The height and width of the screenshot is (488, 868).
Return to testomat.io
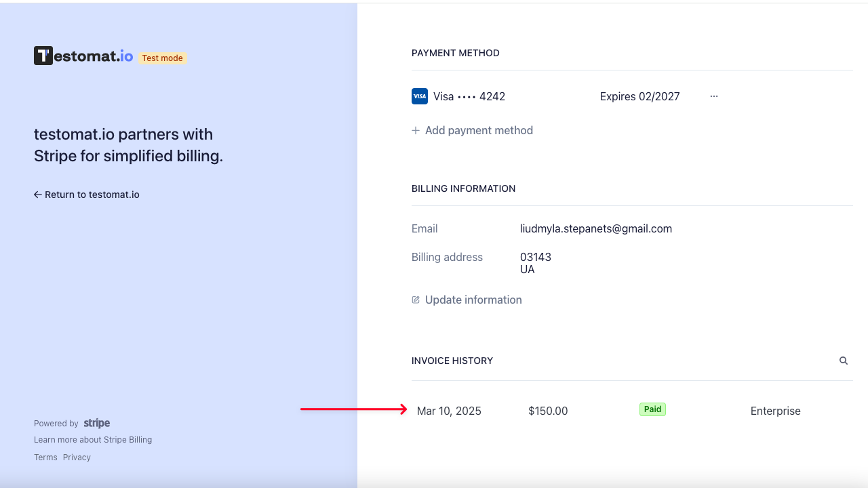click(87, 195)
